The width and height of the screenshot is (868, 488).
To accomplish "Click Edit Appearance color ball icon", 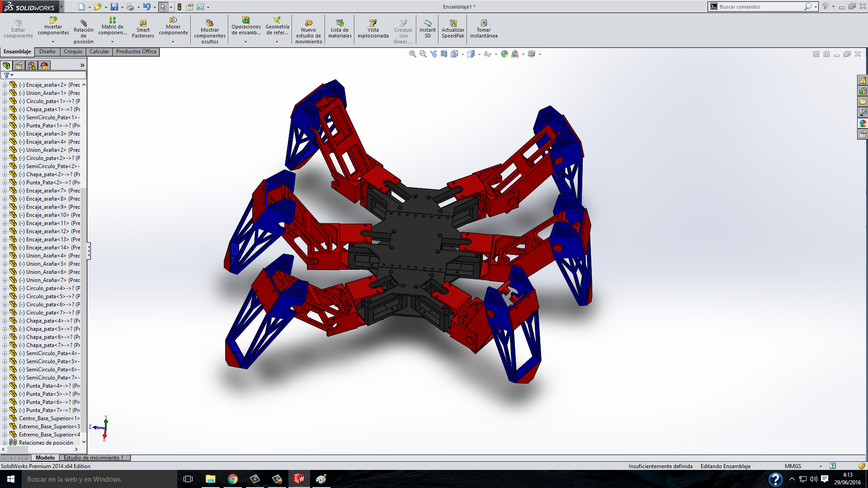I will pyautogui.click(x=505, y=54).
